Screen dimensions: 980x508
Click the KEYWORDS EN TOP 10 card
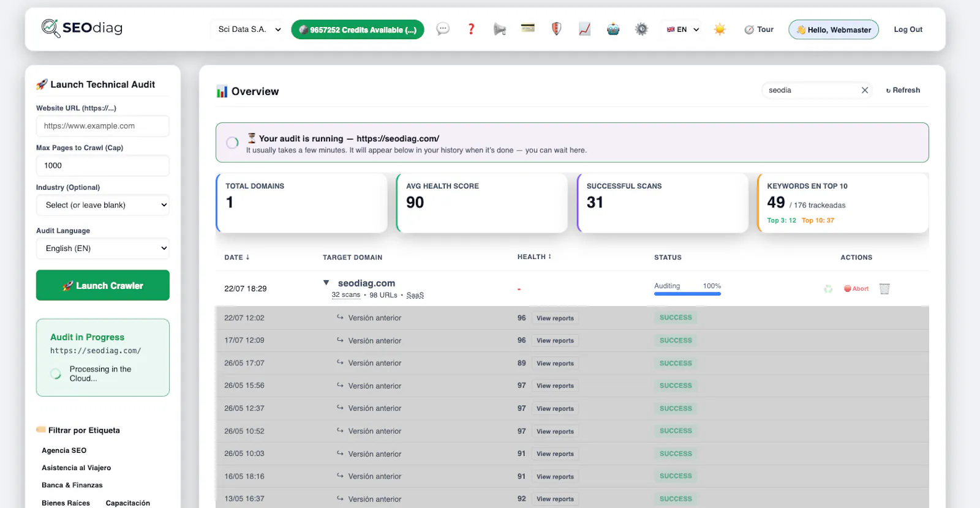point(843,203)
